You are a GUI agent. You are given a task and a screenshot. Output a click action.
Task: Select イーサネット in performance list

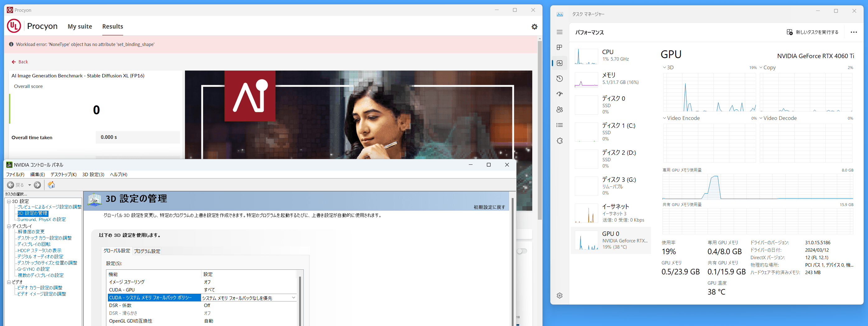(611, 213)
